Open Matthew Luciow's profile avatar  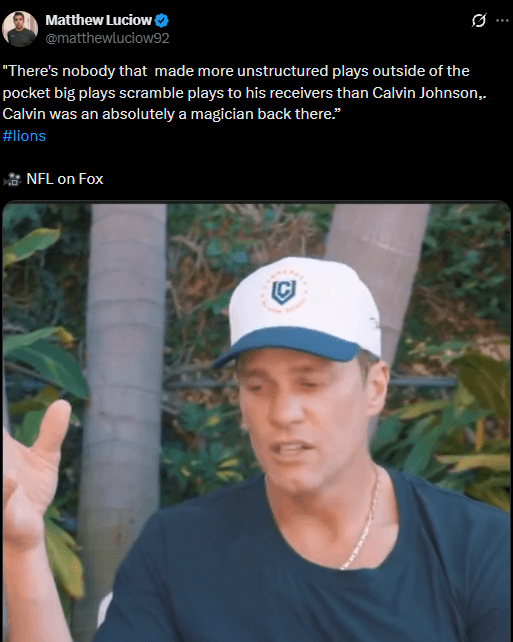[x=20, y=29]
